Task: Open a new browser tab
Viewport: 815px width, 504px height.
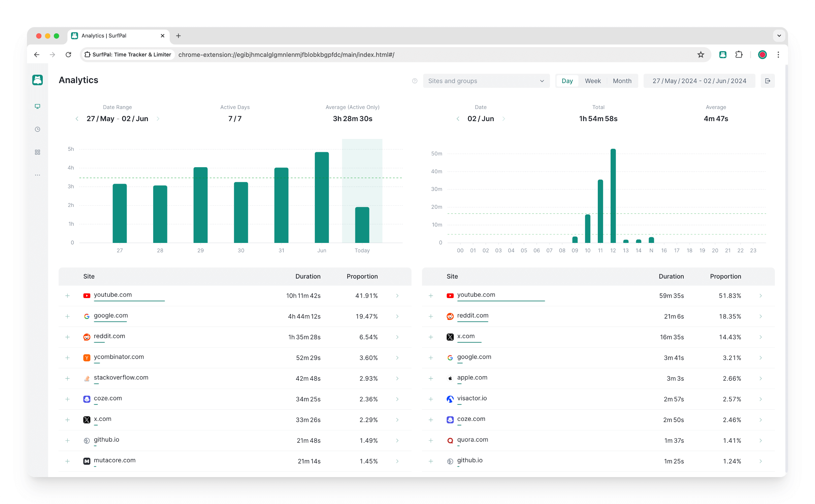Action: click(178, 36)
